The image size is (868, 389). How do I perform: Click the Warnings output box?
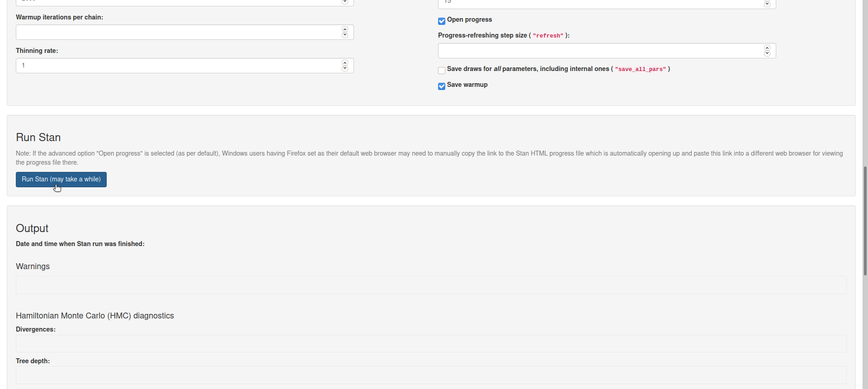point(431,285)
